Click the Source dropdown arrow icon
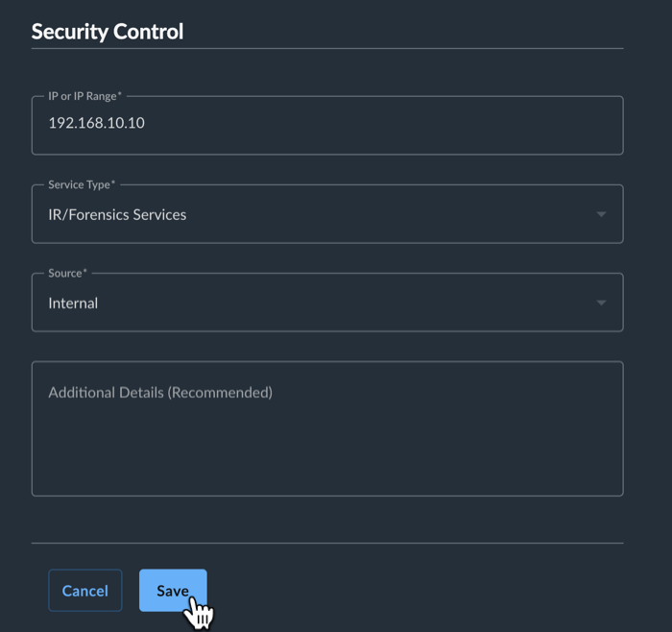The image size is (672, 632). point(601,303)
